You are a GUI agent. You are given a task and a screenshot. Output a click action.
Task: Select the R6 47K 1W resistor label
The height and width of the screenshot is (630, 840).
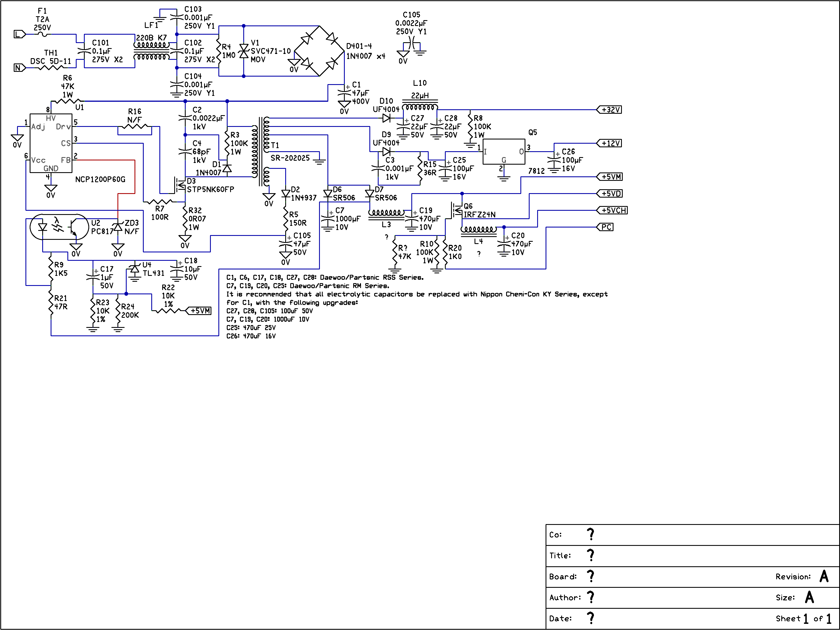(68, 86)
